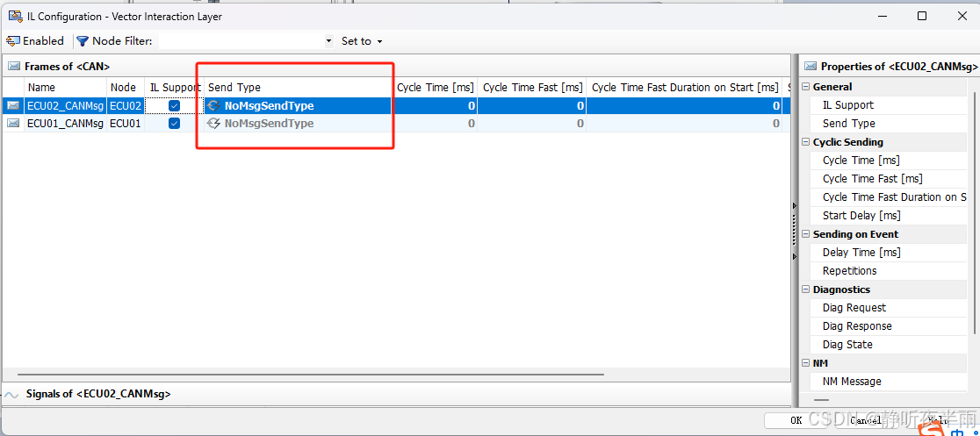Image resolution: width=980 pixels, height=436 pixels.
Task: Click the Cancel button
Action: [866, 420]
